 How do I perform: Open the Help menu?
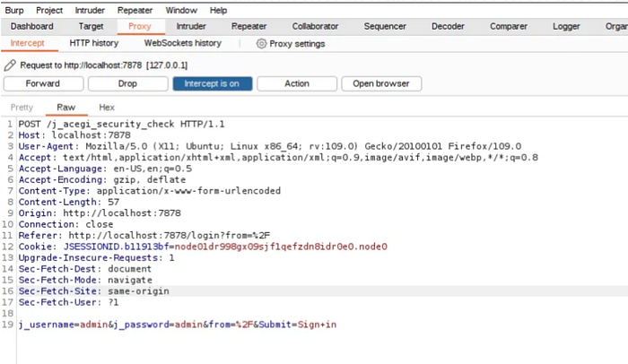pyautogui.click(x=218, y=11)
